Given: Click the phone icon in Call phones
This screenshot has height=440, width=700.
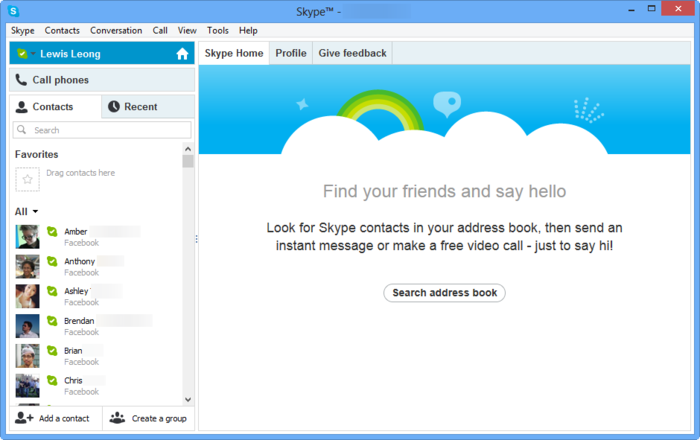Looking at the screenshot, I should pos(21,80).
